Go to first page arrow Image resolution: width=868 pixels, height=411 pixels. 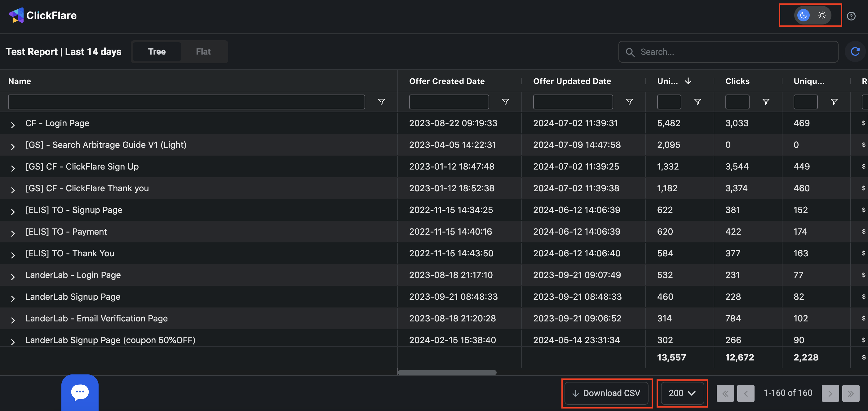point(725,393)
